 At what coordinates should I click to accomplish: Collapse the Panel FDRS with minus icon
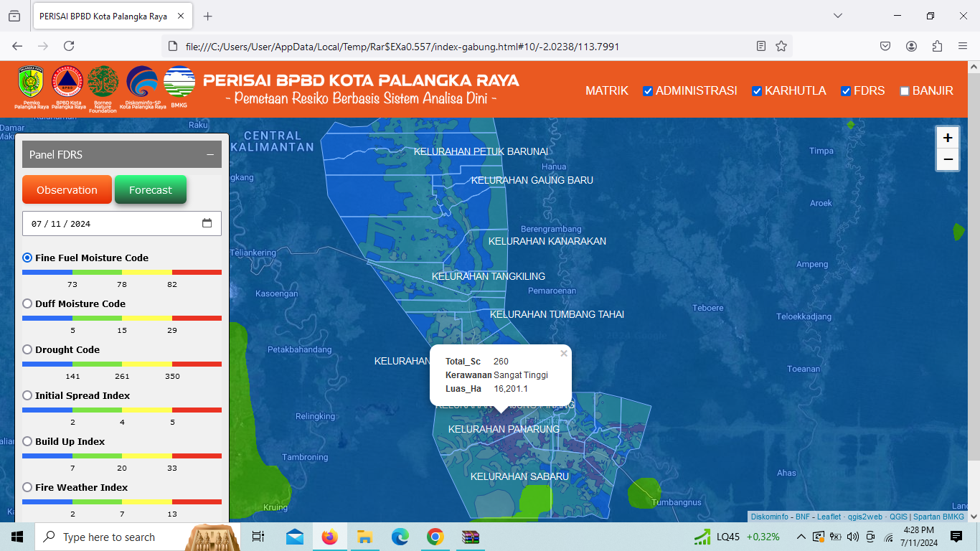[x=210, y=154]
